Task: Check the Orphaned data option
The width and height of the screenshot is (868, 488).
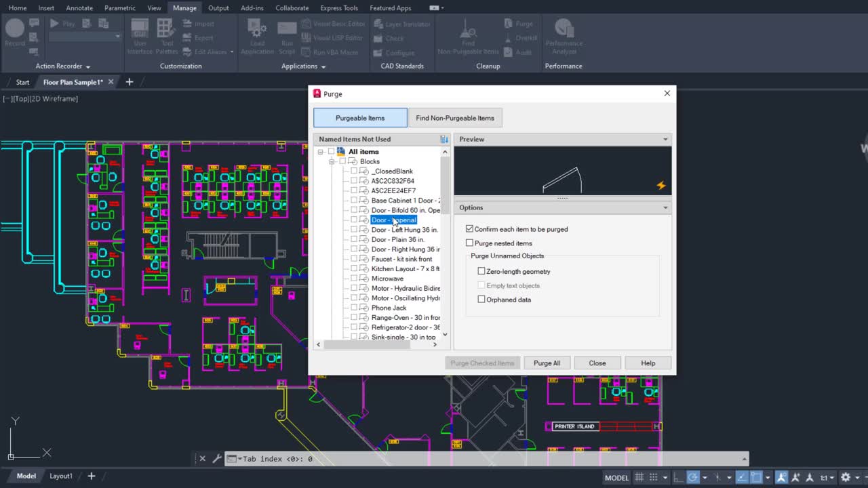Action: click(481, 300)
